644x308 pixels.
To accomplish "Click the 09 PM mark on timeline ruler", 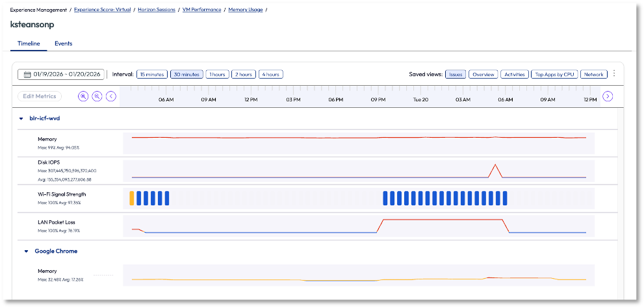I will (378, 100).
